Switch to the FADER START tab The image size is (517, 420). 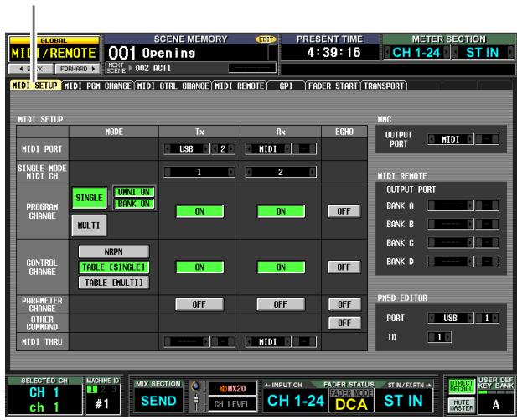[x=333, y=86]
